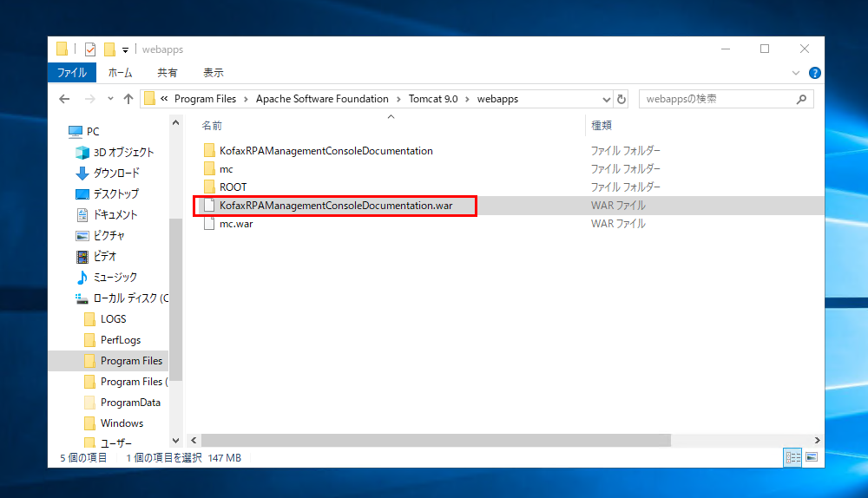The image size is (868, 498).
Task: Switch to details view in status bar
Action: click(x=792, y=457)
